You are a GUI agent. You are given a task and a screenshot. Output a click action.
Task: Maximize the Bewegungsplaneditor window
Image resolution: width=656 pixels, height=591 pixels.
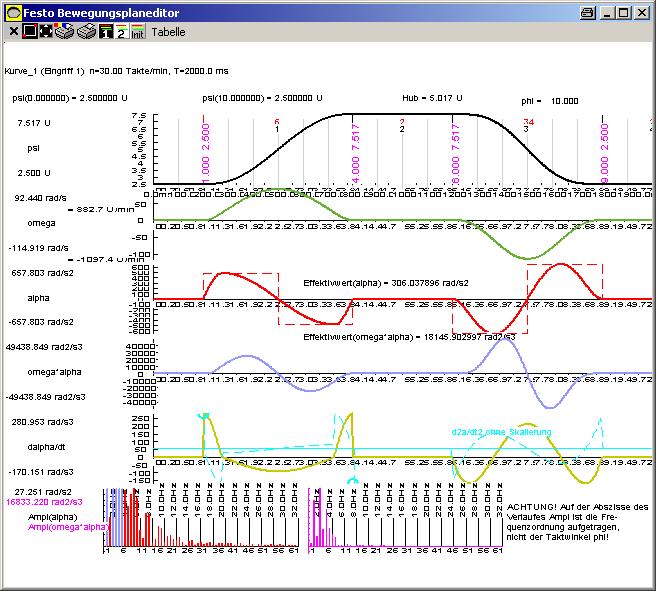pos(623,13)
